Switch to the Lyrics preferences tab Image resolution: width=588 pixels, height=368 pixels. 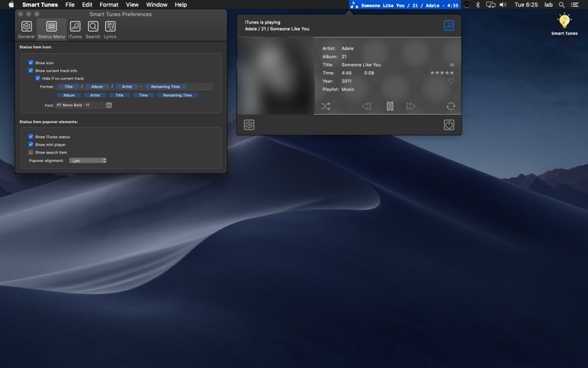click(x=110, y=29)
